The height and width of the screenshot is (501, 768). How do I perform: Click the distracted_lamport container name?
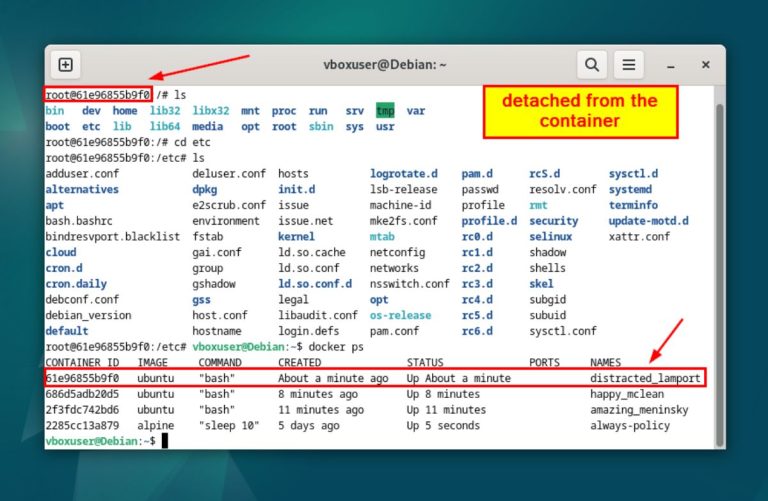click(645, 379)
